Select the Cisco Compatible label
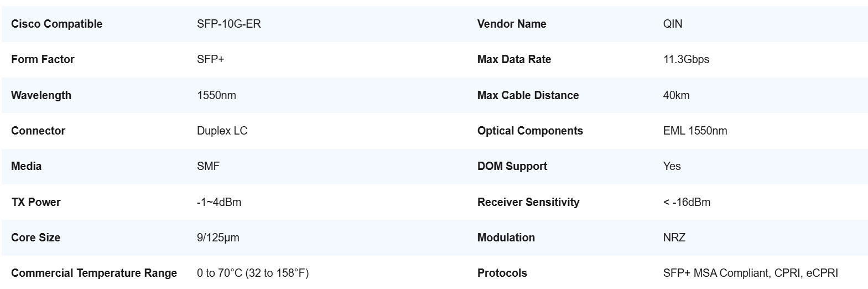This screenshot has height=289, width=868. (56, 24)
